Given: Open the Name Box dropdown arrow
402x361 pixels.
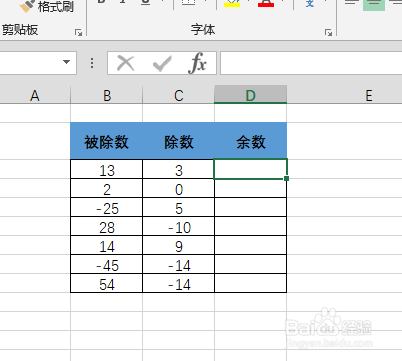Looking at the screenshot, I should coord(66,62).
